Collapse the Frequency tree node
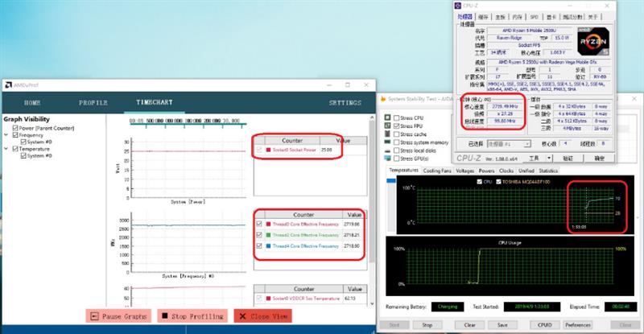 pyautogui.click(x=6, y=135)
